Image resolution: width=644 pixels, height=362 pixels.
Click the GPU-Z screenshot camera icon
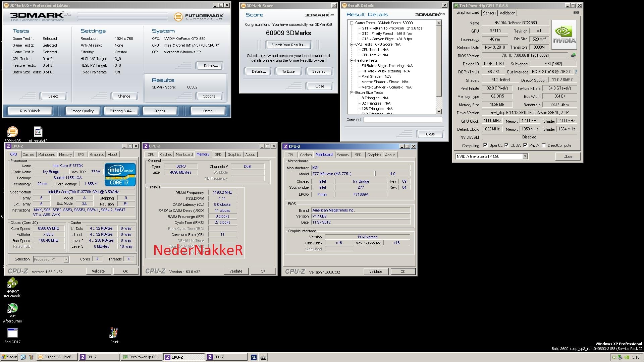coord(576,12)
